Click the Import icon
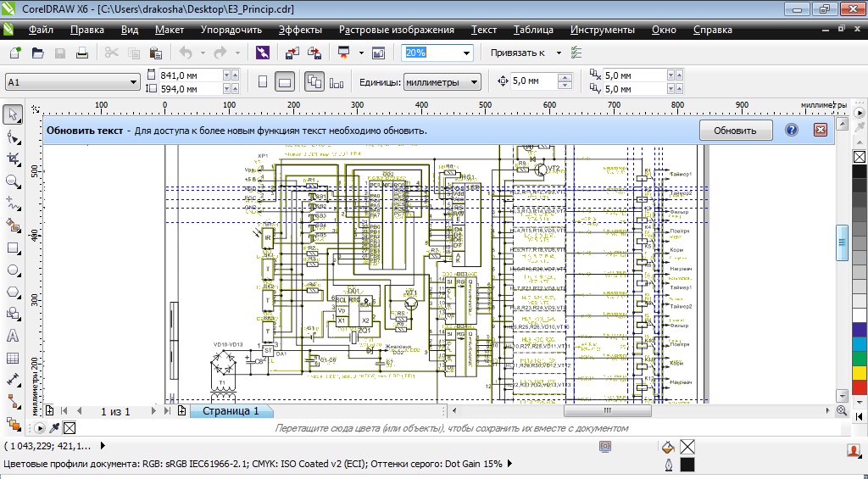The width and height of the screenshot is (868, 479). [x=292, y=53]
